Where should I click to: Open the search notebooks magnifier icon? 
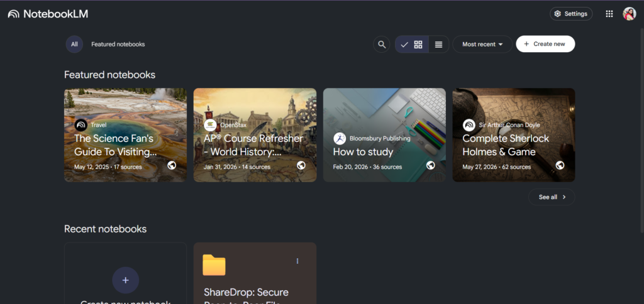382,45
